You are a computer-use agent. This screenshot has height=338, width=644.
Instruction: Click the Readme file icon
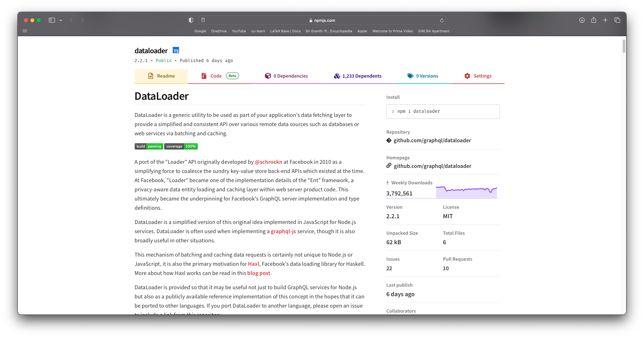click(151, 76)
